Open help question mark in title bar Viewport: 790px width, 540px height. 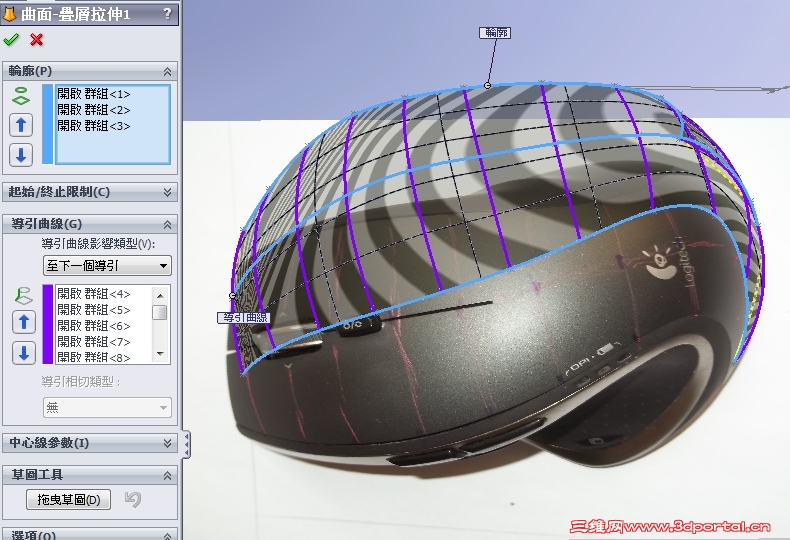pos(167,14)
